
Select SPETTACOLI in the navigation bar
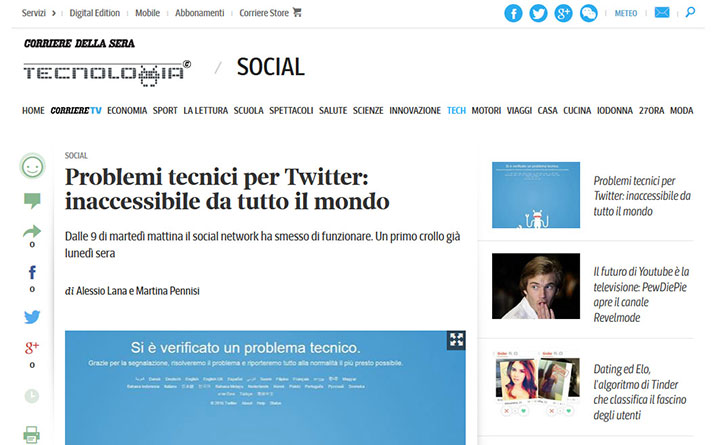291,111
